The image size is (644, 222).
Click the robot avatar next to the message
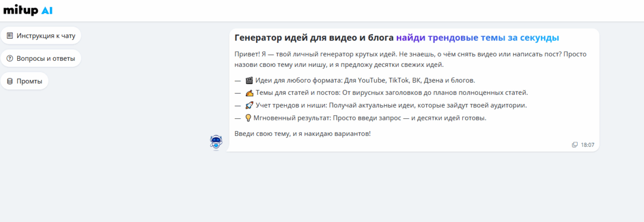(216, 142)
